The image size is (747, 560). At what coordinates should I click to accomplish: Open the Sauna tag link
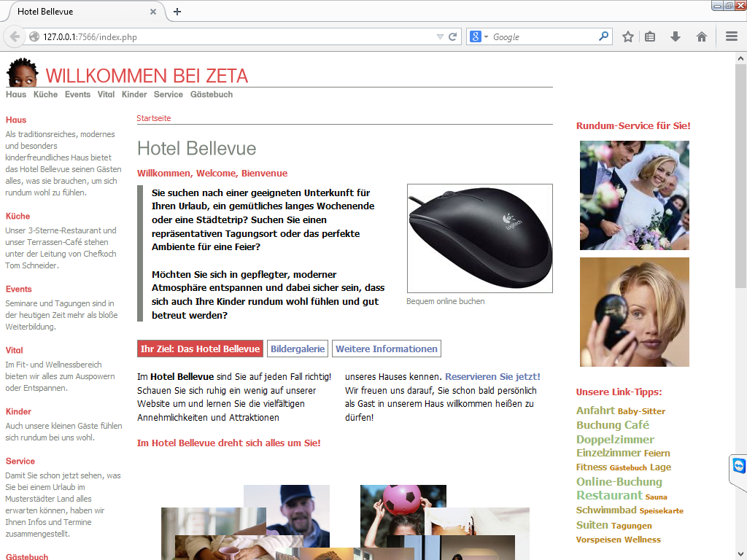tap(656, 497)
